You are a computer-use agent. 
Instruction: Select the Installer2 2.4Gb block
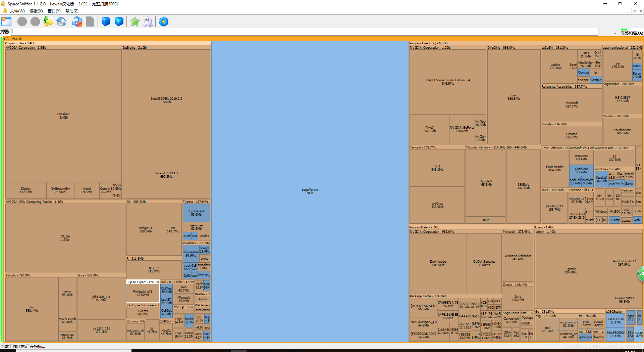pos(63,116)
